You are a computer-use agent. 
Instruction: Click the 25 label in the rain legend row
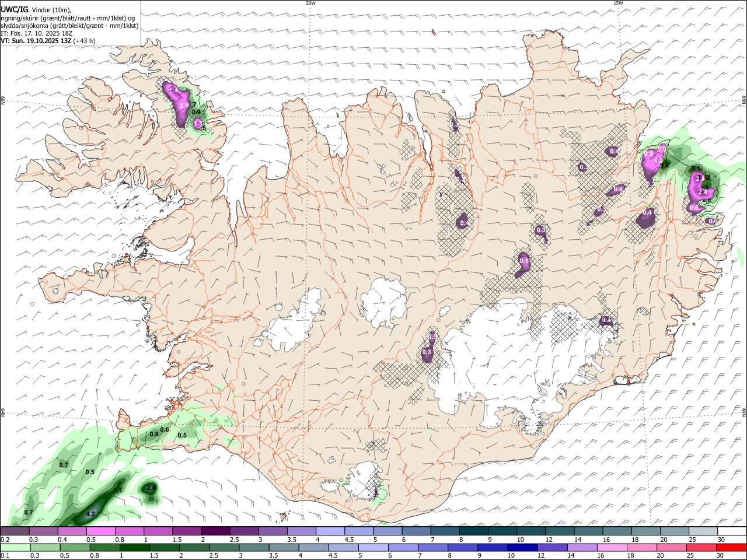click(692, 556)
